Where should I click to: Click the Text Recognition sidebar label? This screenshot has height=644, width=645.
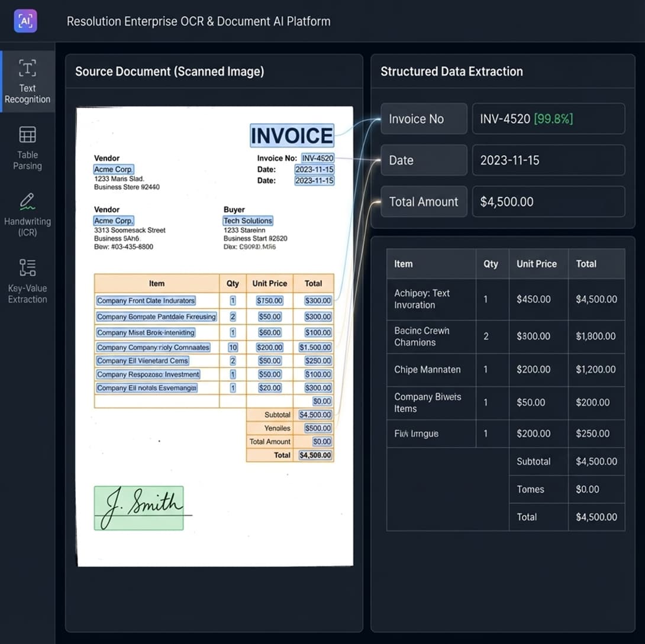pyautogui.click(x=27, y=94)
